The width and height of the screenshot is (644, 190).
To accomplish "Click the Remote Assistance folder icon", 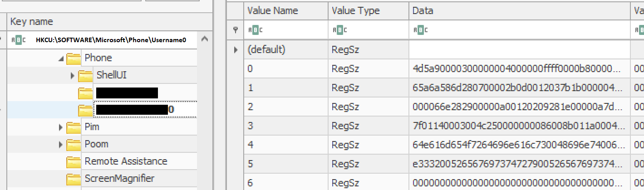I will (74, 161).
